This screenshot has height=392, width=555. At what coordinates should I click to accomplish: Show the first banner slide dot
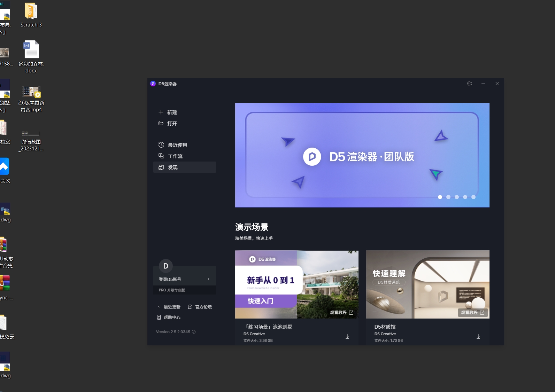click(x=440, y=197)
